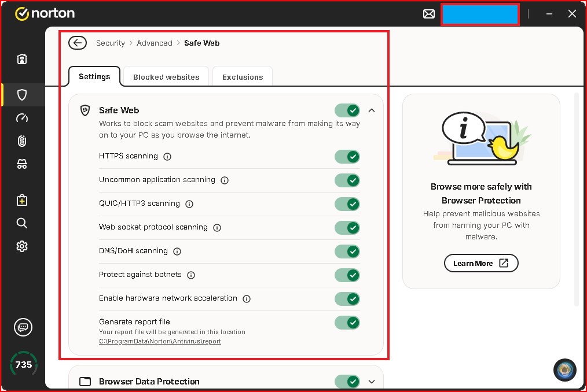This screenshot has width=587, height=392.
Task: Open the Performance speedometer sidebar icon
Action: point(22,118)
